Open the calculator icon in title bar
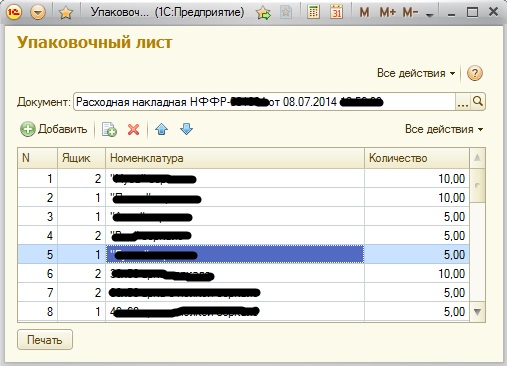The height and width of the screenshot is (366, 507). [x=313, y=12]
